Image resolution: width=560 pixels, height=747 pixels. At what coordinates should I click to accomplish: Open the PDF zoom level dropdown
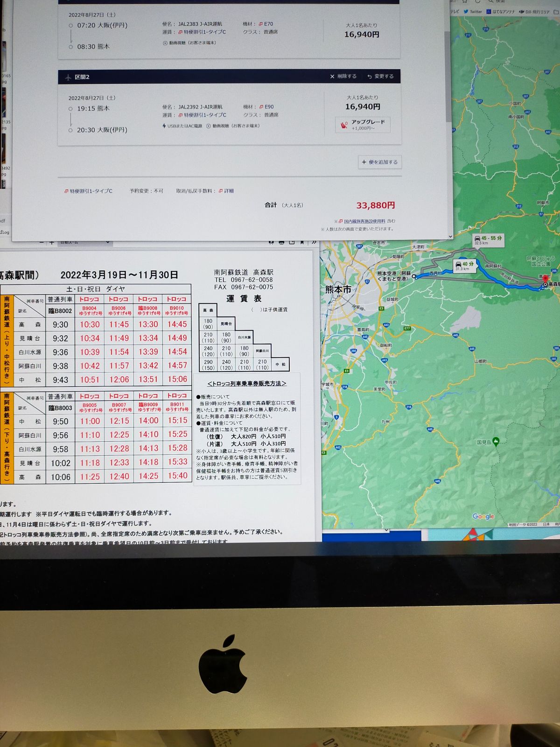pos(84,242)
